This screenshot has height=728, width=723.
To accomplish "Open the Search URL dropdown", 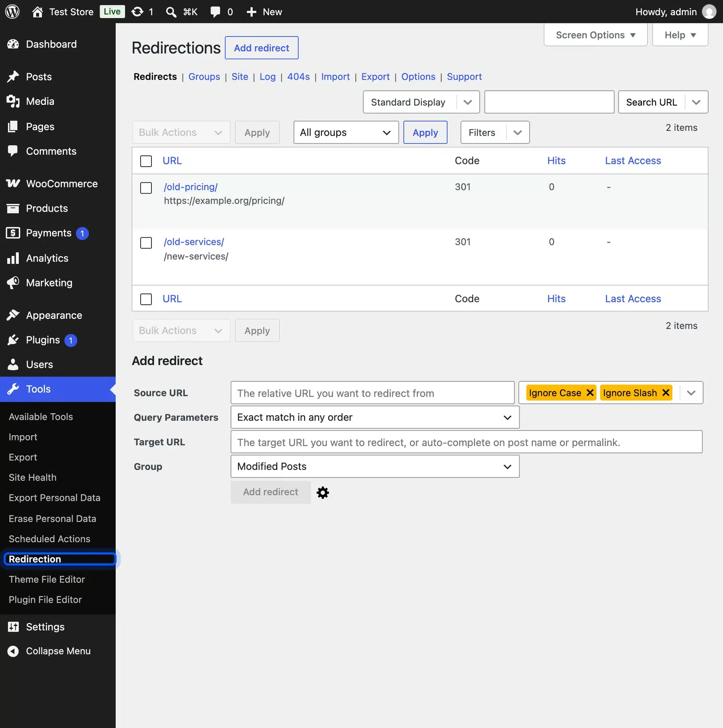I will tap(663, 102).
